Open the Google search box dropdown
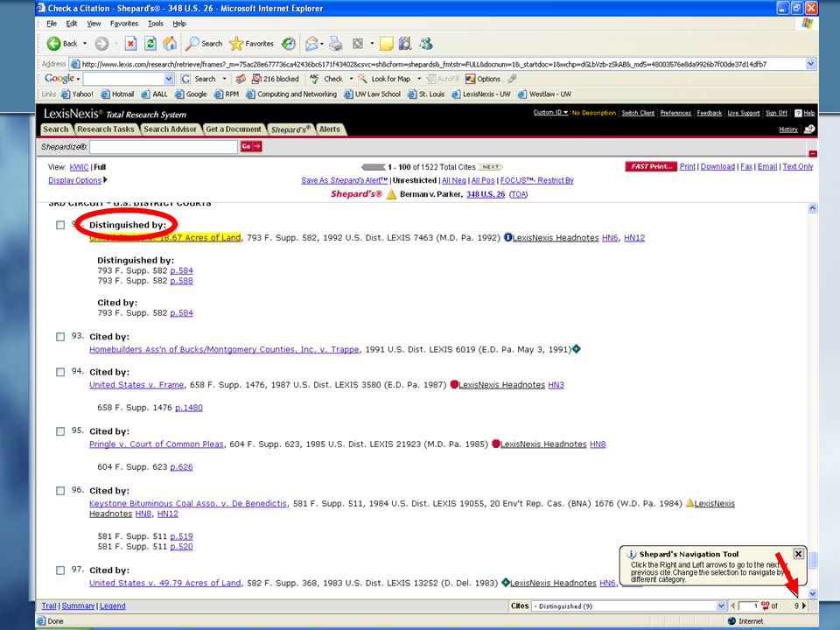 tap(169, 79)
